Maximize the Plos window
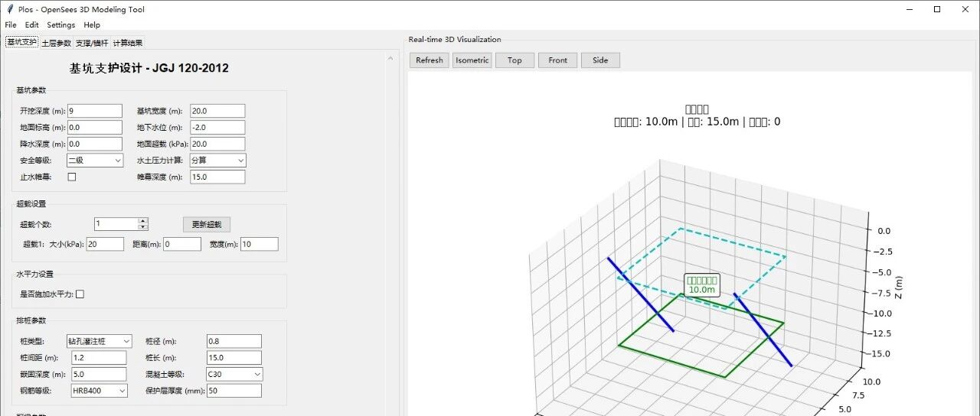Screen dimensions: 980x416 [937, 9]
